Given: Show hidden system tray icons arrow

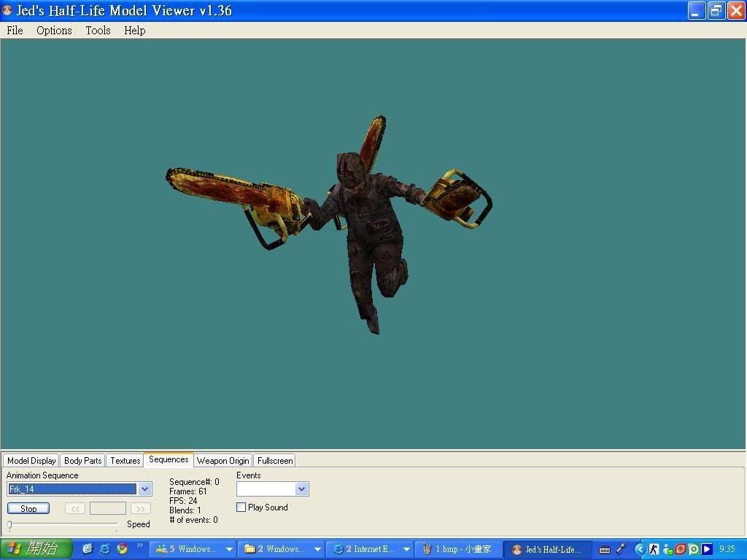Looking at the screenshot, I should (640, 549).
